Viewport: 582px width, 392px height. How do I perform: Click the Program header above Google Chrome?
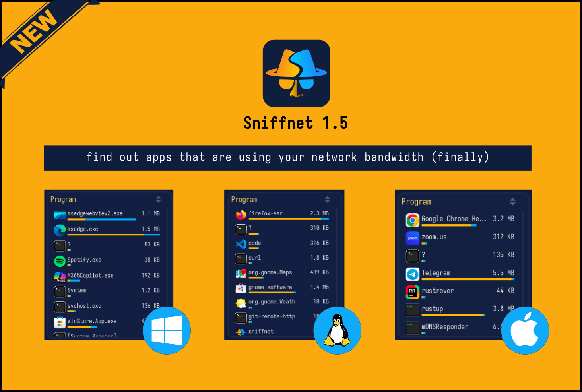(416, 202)
